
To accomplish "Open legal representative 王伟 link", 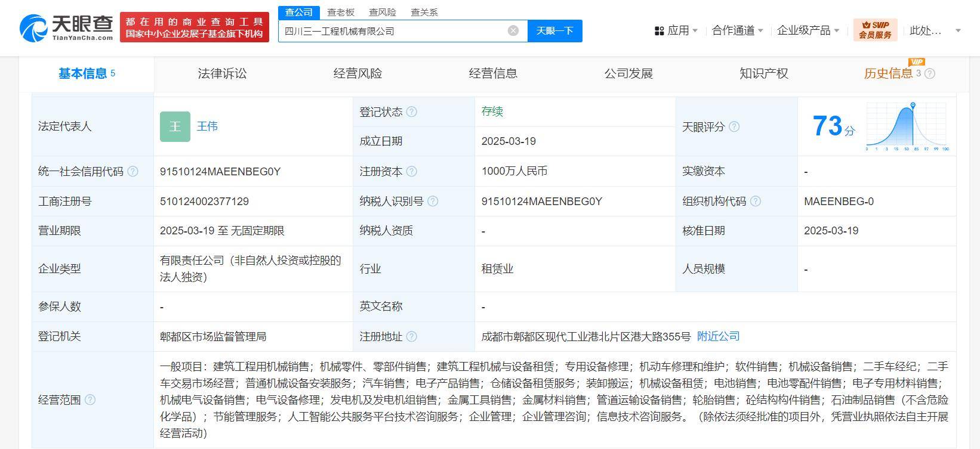I will pos(207,126).
